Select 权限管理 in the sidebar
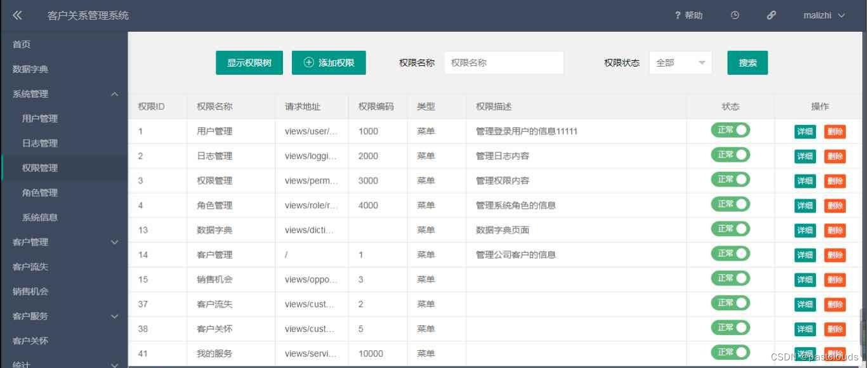Image resolution: width=868 pixels, height=368 pixels. (63, 168)
